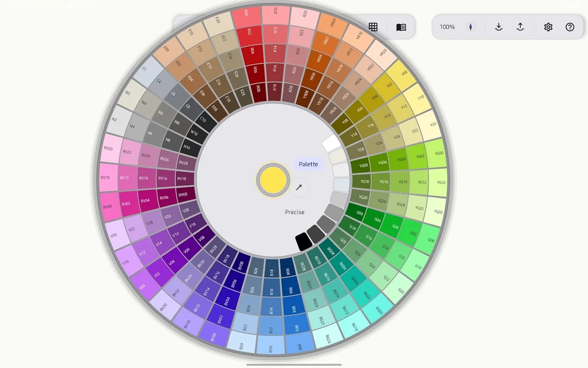Click the 100% zoom level
This screenshot has height=368, width=588.
(447, 27)
